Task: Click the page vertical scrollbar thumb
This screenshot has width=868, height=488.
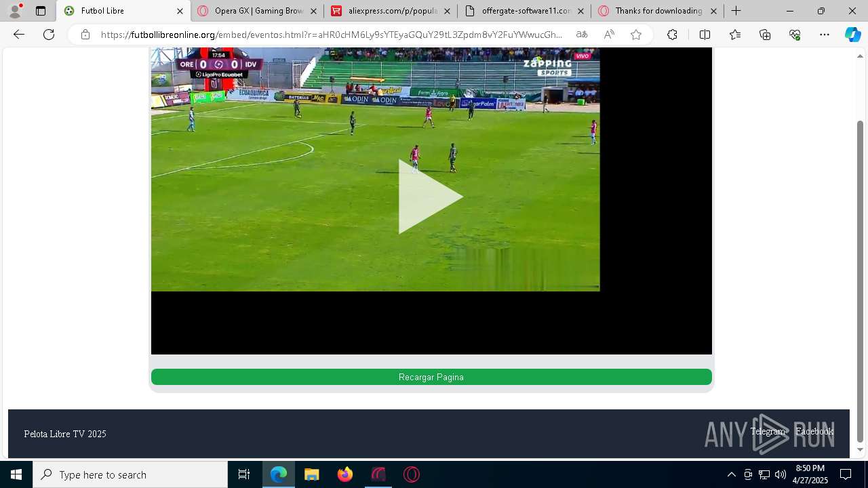Action: tap(861, 281)
